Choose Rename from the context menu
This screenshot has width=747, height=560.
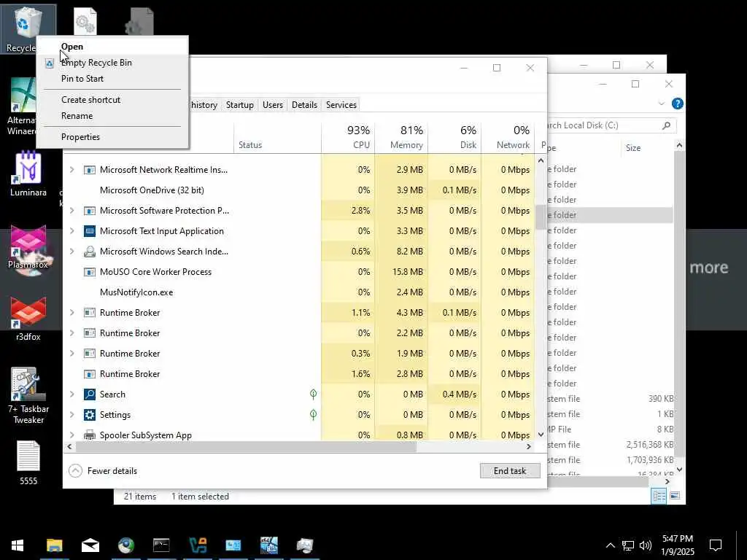pyautogui.click(x=112, y=116)
